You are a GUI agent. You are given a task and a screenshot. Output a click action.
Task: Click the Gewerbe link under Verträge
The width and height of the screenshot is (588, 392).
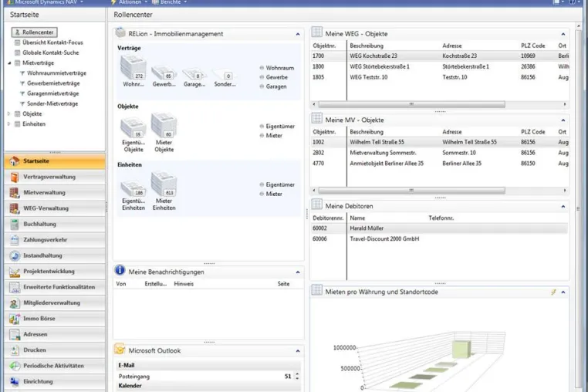pos(277,77)
